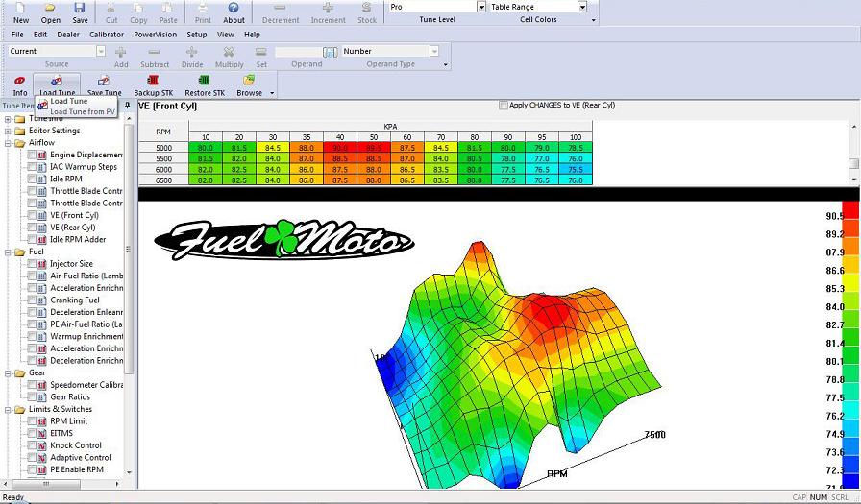Screen dimensions: 861x504
Task: Click the Cut toolbar icon
Action: click(x=111, y=8)
